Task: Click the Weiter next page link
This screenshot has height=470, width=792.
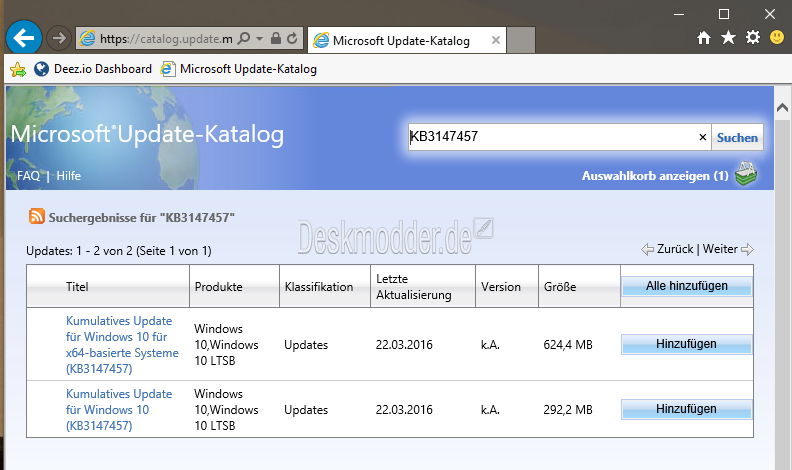Action: 728,249
